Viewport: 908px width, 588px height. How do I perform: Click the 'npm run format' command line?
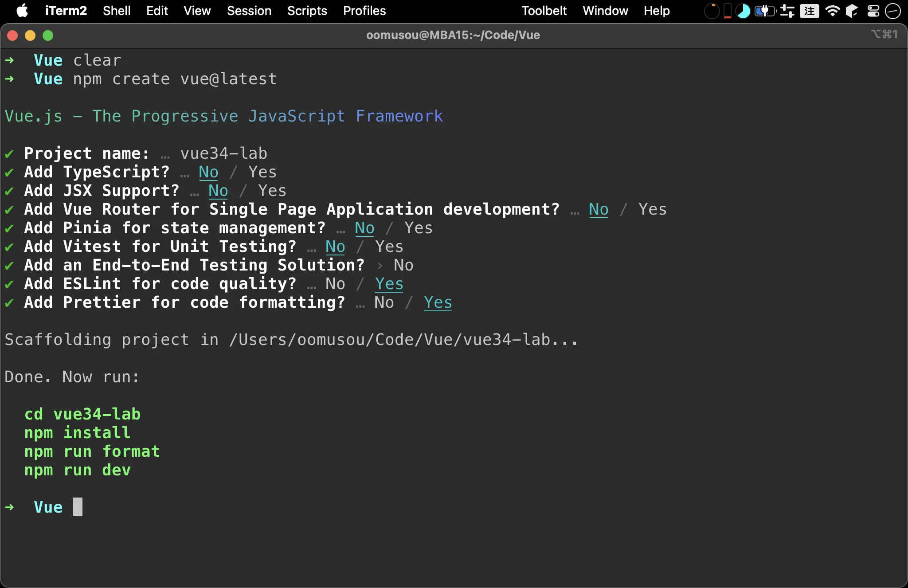(92, 451)
